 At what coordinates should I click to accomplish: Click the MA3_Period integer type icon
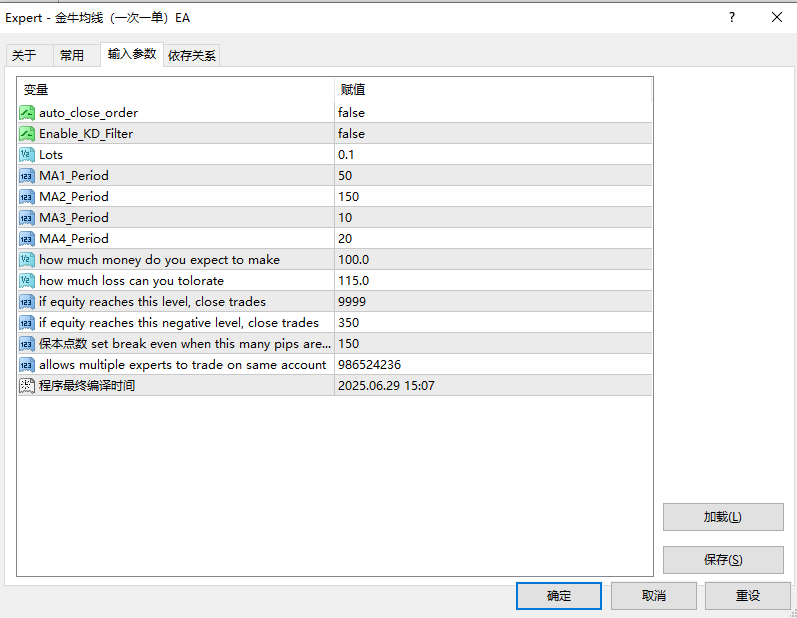[27, 218]
